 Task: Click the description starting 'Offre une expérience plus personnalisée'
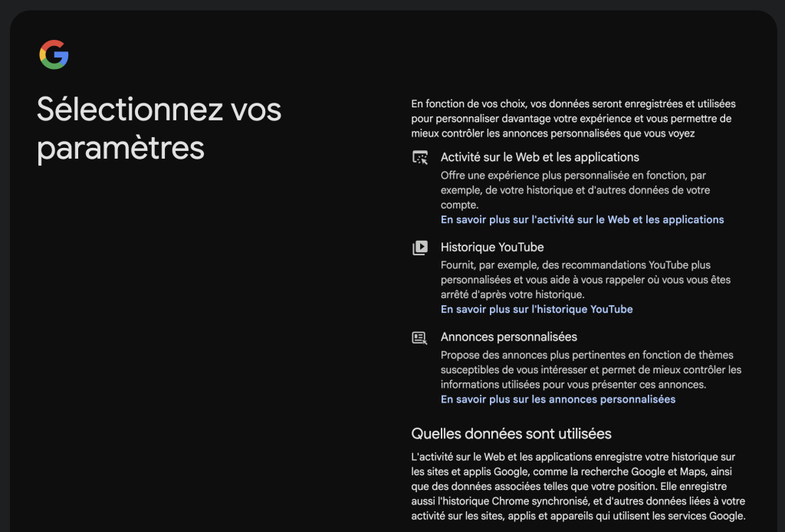[575, 190]
